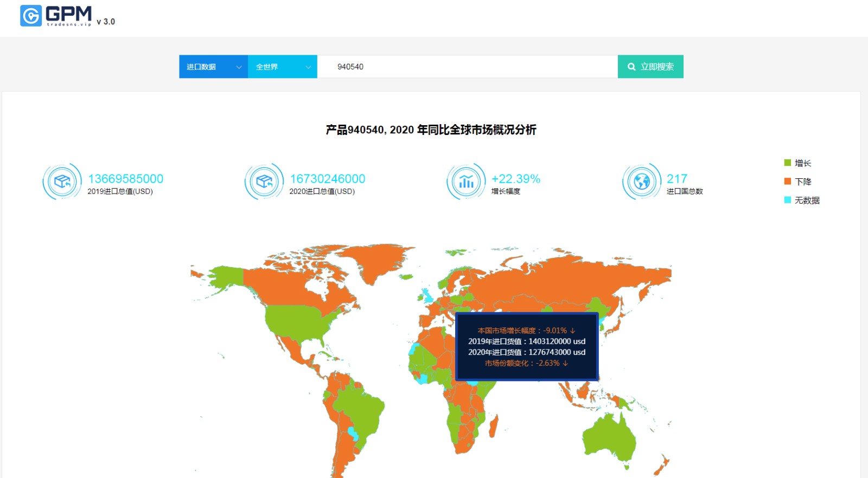The height and width of the screenshot is (478, 868).
Task: Open the 进口数据 dropdown
Action: (x=214, y=67)
